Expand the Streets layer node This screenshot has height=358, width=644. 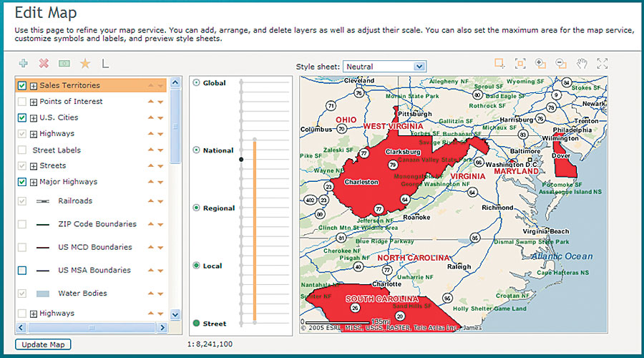click(x=34, y=166)
